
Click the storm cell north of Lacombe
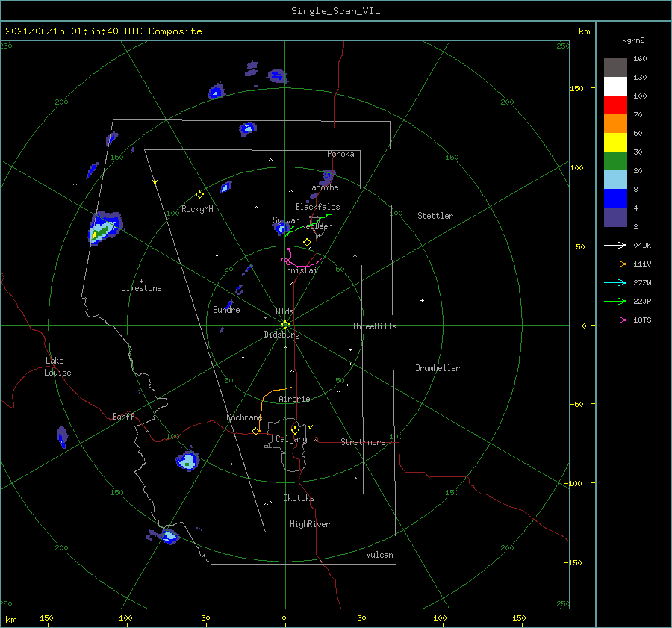coord(328,175)
